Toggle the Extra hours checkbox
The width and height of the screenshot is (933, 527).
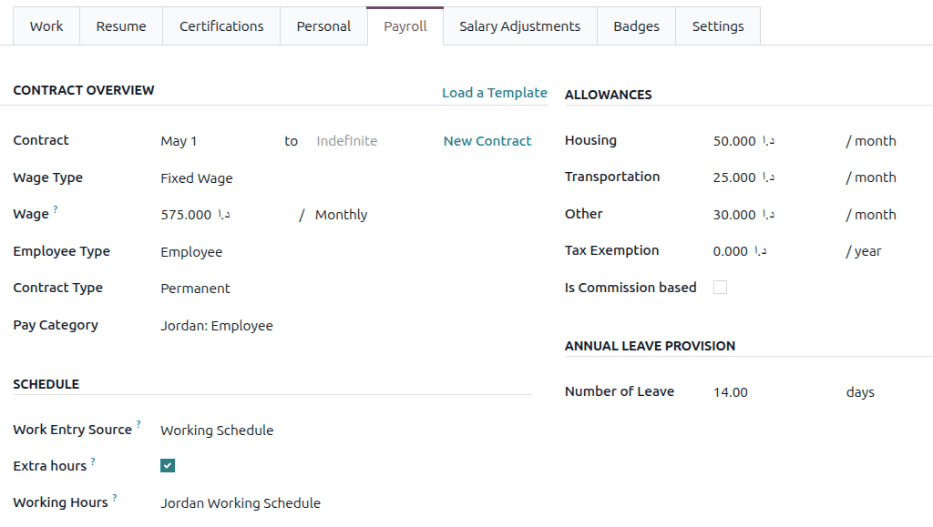pos(168,466)
